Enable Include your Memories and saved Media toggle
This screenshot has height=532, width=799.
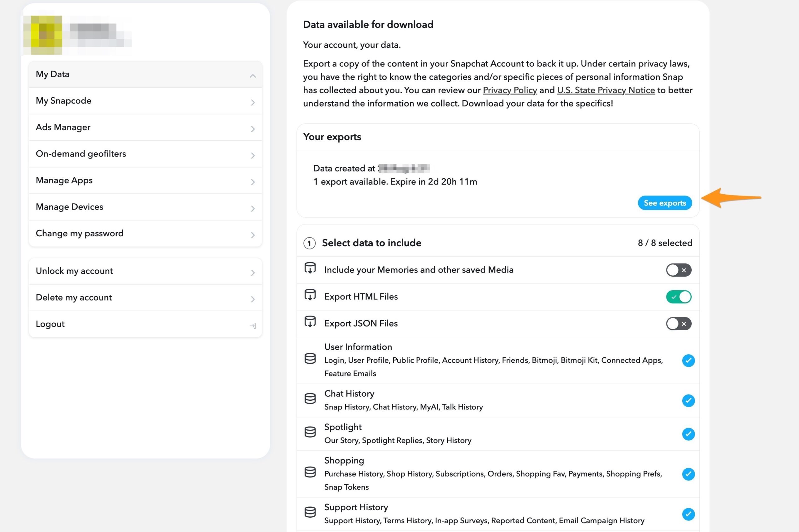tap(678, 270)
